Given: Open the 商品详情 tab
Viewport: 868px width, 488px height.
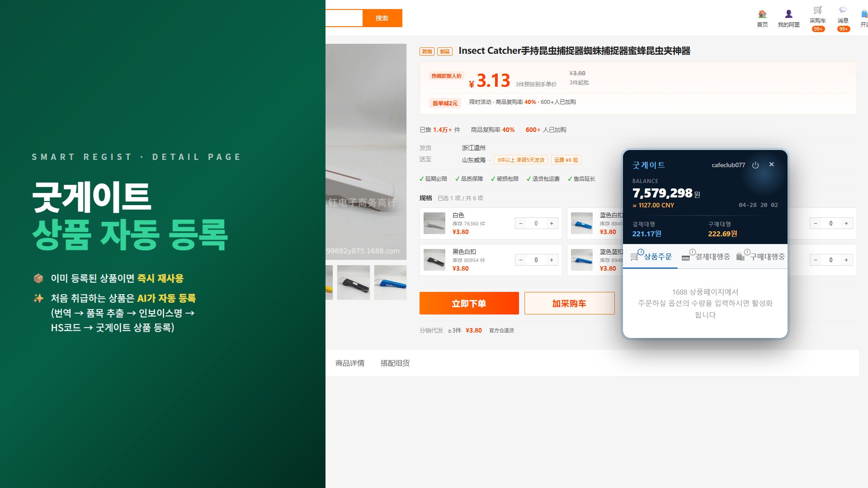Looking at the screenshot, I should 350,363.
